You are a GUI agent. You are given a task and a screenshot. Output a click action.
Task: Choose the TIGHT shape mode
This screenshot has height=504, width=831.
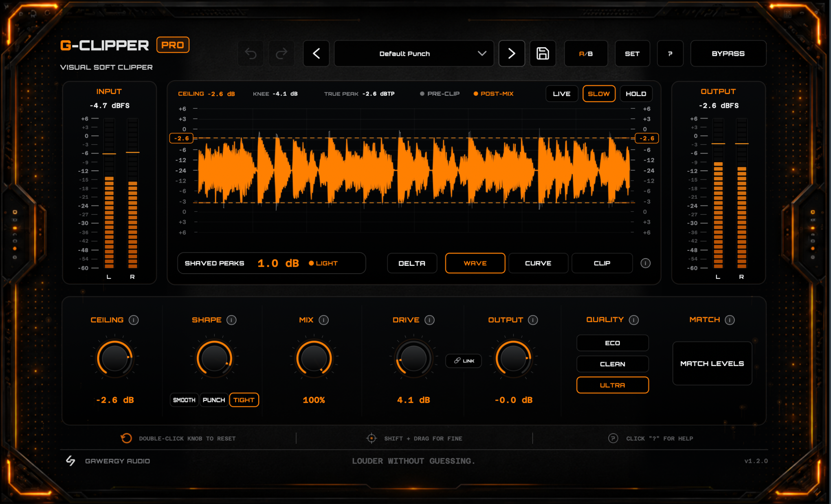(x=244, y=400)
